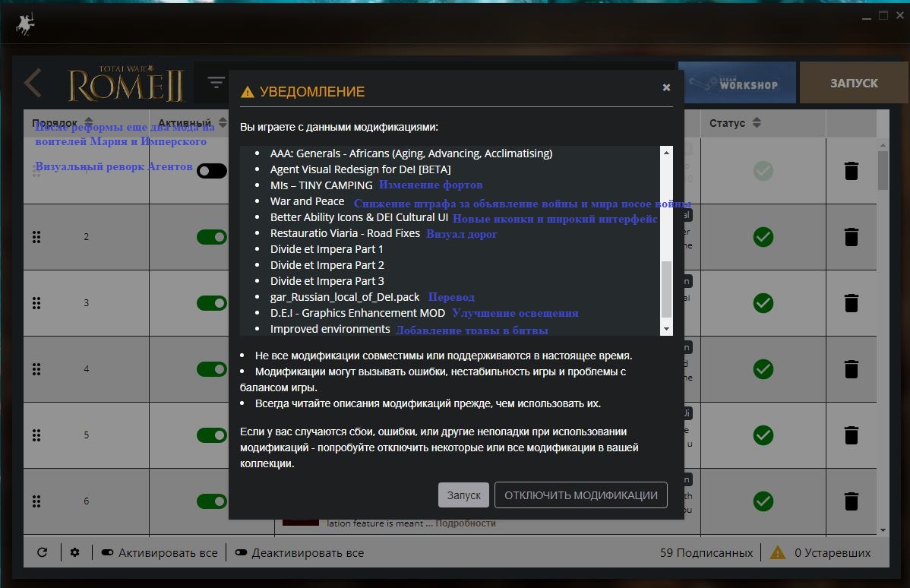This screenshot has width=910, height=588.
Task: Enable the first mod's black toggle
Action: 212,171
